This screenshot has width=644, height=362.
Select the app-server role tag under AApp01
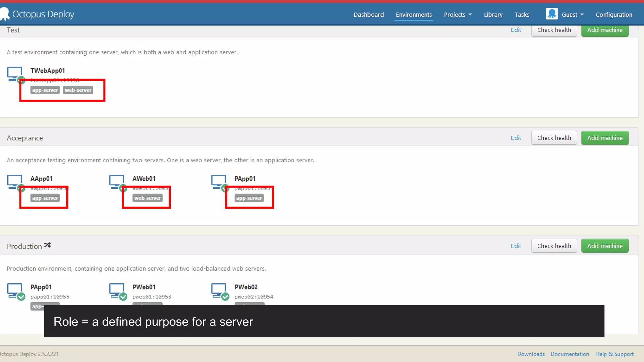pos(45,198)
